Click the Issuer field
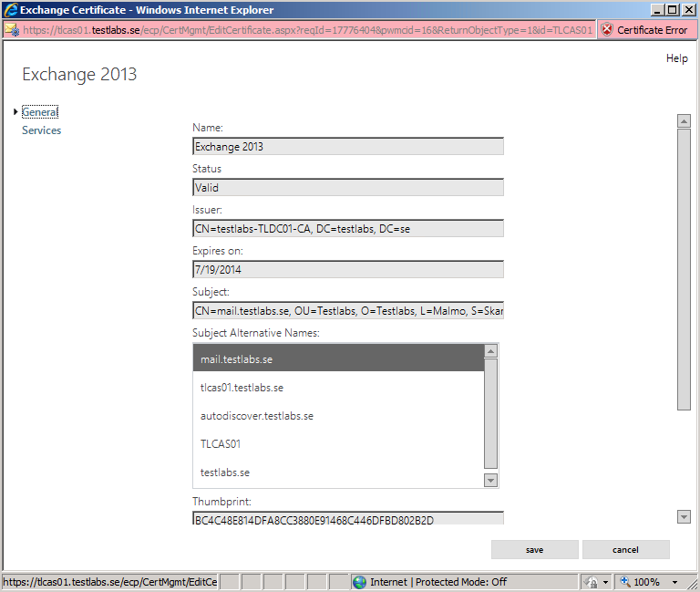The width and height of the screenshot is (700, 592). point(348,229)
